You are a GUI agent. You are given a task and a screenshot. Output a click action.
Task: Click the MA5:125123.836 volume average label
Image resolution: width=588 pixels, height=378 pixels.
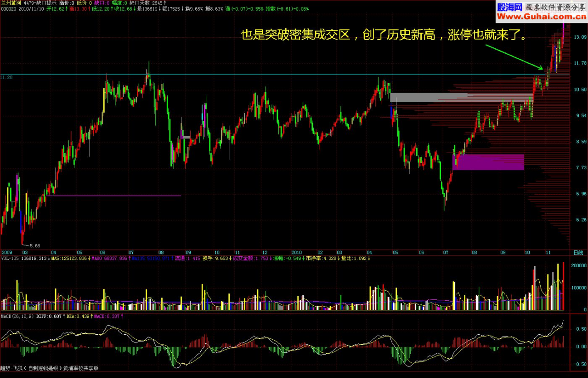[69, 258]
